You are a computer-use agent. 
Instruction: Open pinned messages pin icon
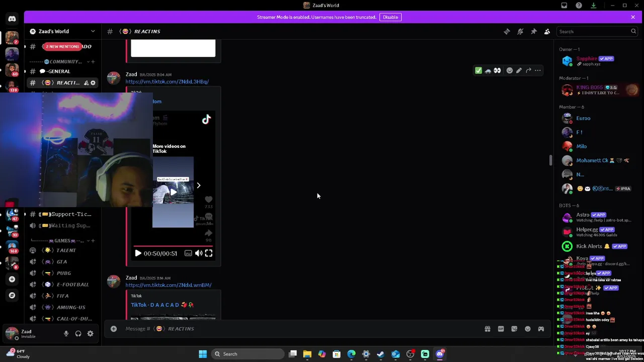[534, 31]
